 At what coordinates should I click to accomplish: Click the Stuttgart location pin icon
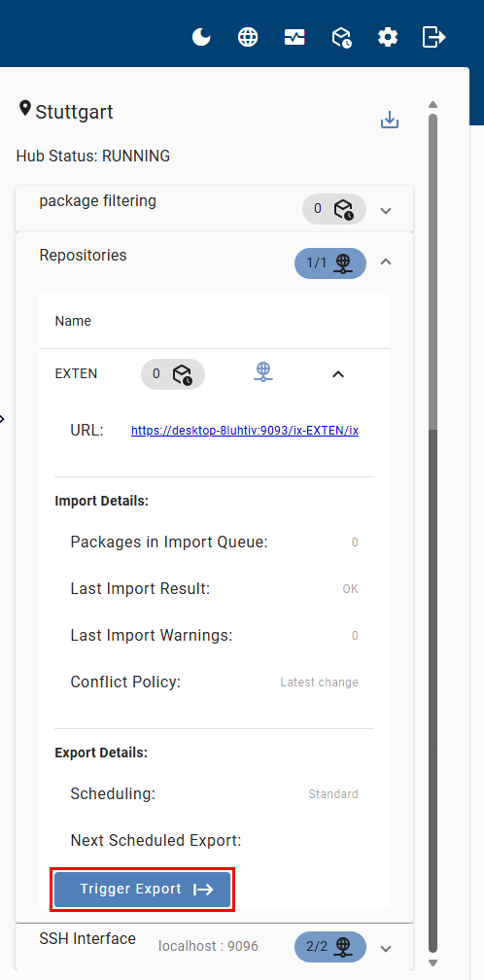point(25,109)
